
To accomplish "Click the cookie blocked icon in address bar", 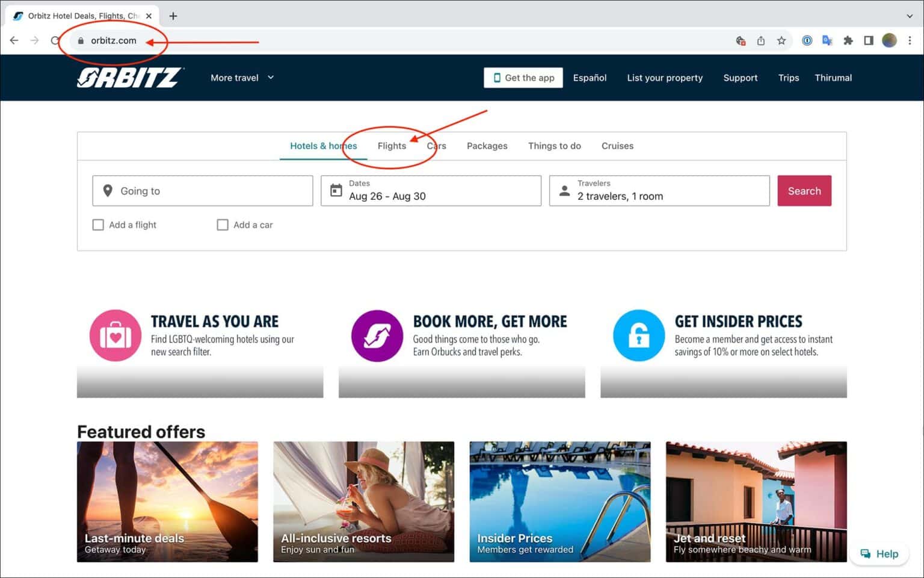I will coord(741,40).
